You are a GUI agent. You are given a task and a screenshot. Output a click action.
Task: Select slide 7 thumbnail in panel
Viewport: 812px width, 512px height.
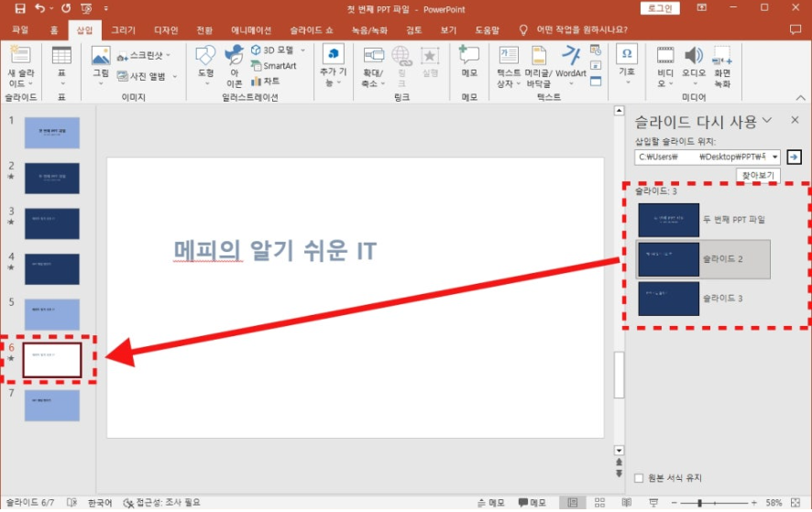click(52, 406)
